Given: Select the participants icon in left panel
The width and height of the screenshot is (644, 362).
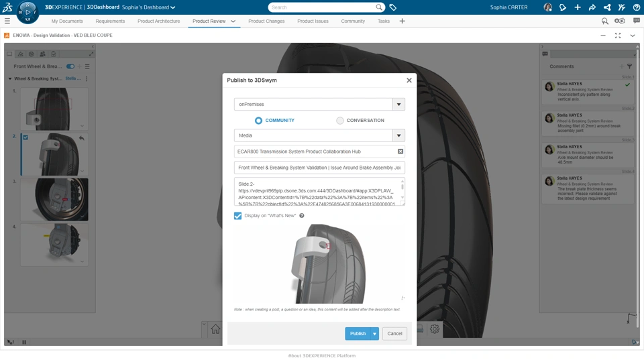Looking at the screenshot, I should click(x=42, y=54).
